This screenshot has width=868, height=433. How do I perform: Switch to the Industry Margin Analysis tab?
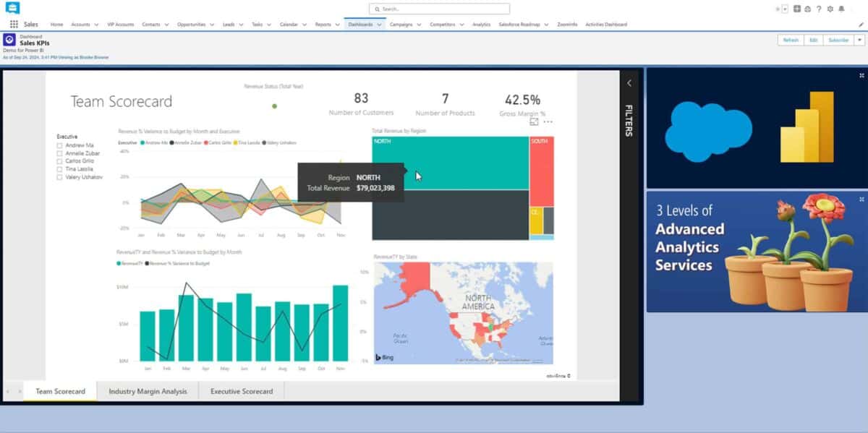point(148,390)
